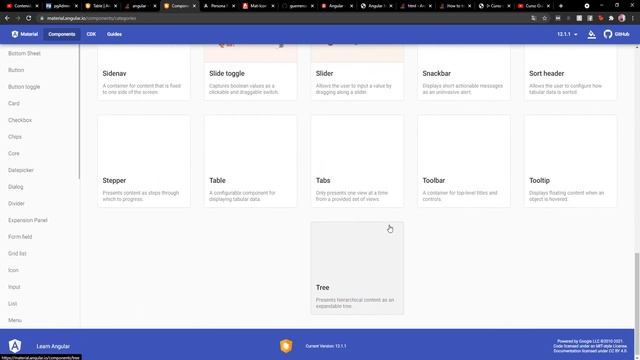Click the translate page icon in address bar

click(x=534, y=18)
